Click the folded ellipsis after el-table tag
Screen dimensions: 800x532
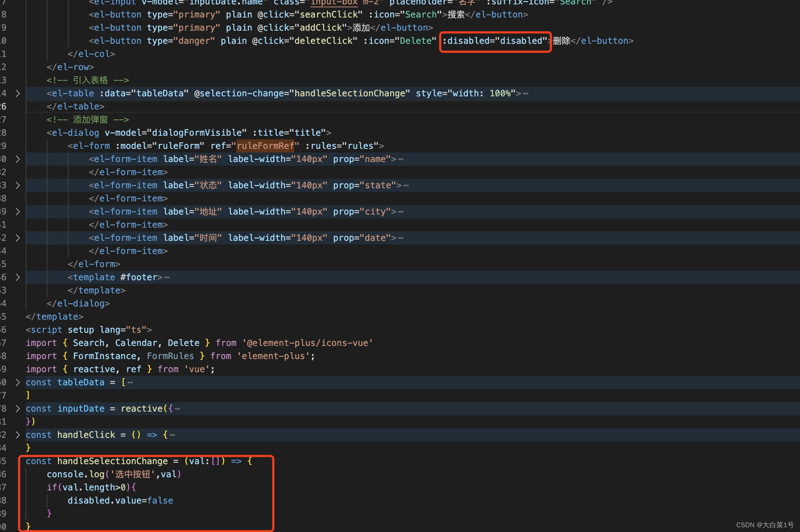(526, 94)
